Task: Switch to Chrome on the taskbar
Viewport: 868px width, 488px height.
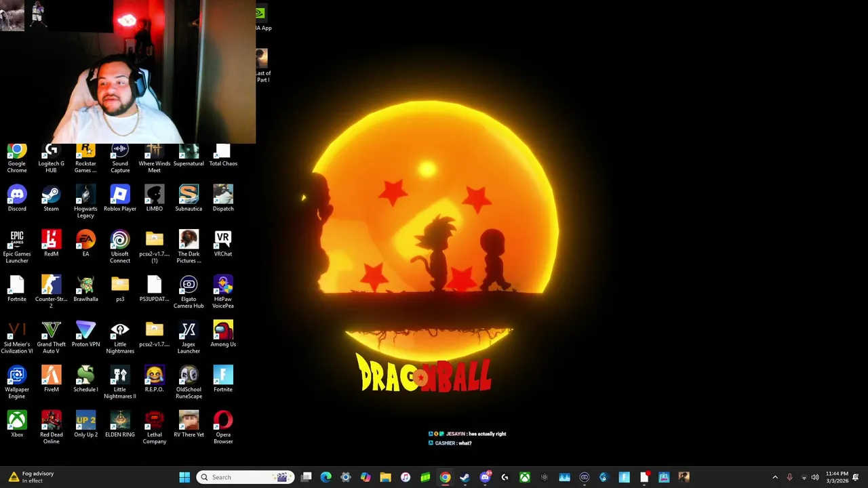Action: coord(445,477)
